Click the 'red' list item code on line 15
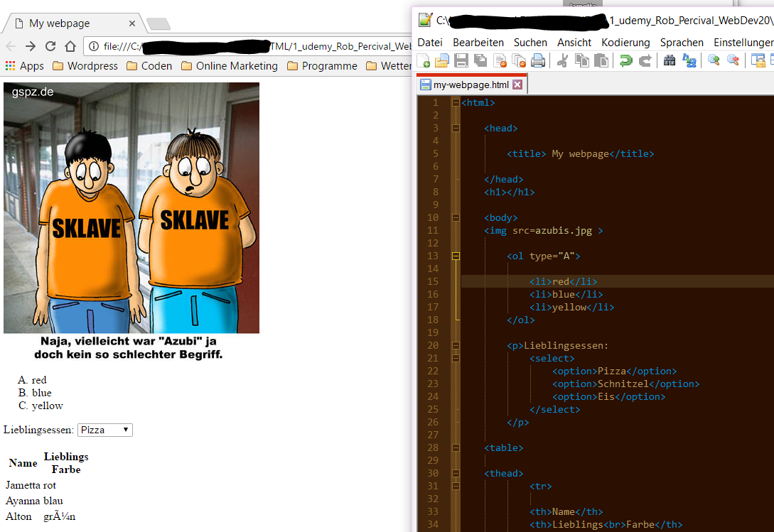Viewport: 774px width, 532px height. [x=563, y=281]
